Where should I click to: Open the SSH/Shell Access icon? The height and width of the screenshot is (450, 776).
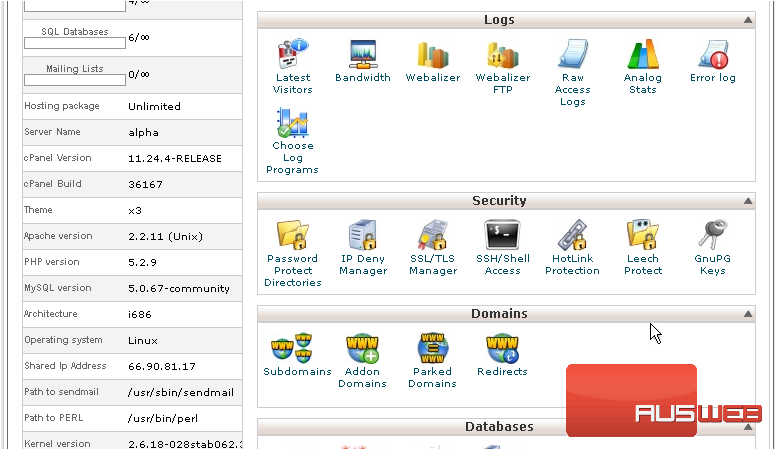[x=503, y=235]
